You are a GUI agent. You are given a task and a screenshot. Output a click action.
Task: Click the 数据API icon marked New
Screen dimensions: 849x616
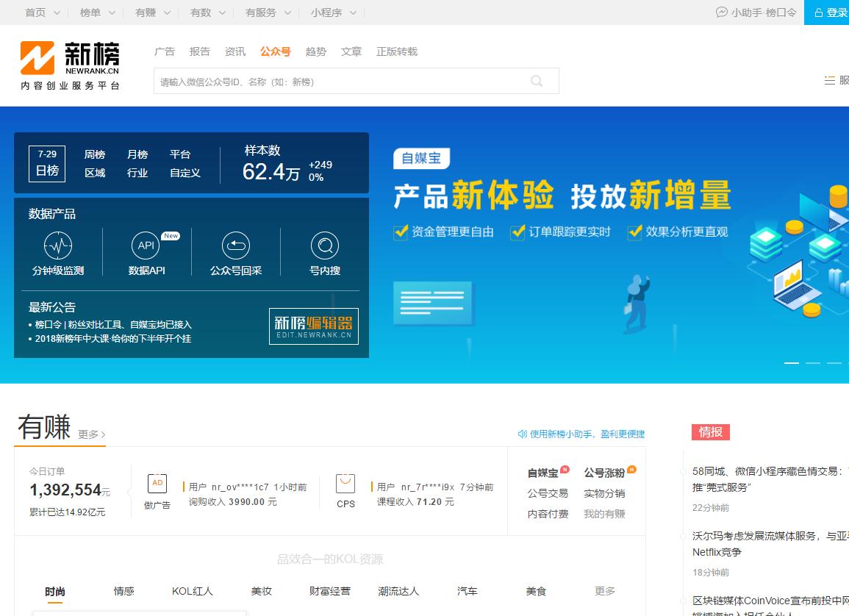(x=146, y=246)
